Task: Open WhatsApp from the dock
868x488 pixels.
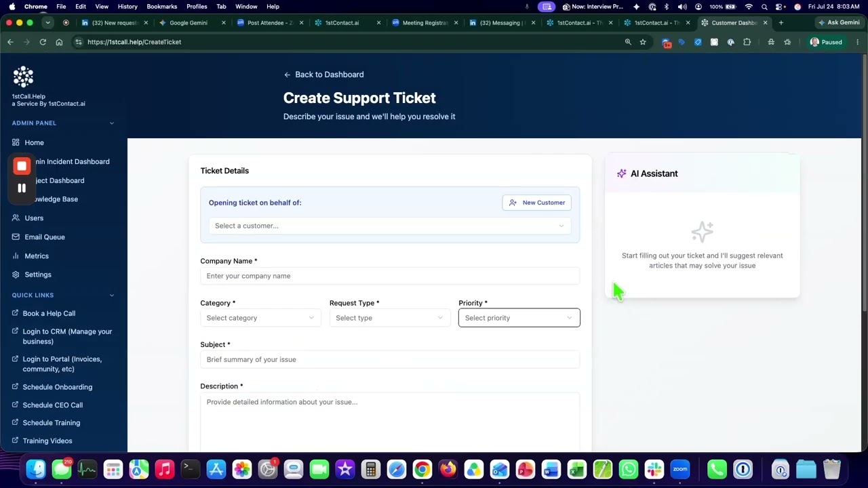Action: [629, 469]
